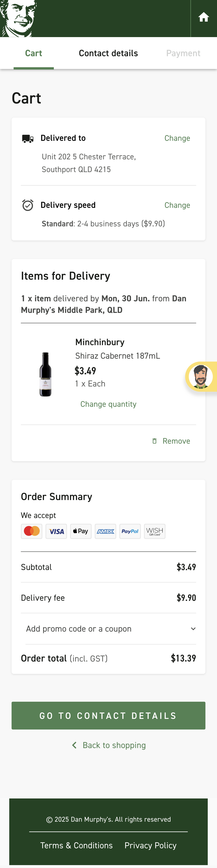217x868 pixels.
Task: Select the Cart tab
Action: click(x=34, y=53)
